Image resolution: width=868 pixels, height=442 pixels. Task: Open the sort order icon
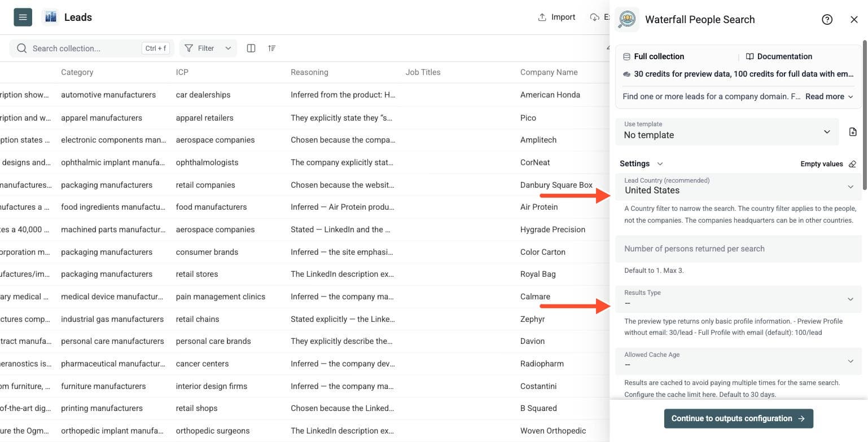tap(272, 48)
